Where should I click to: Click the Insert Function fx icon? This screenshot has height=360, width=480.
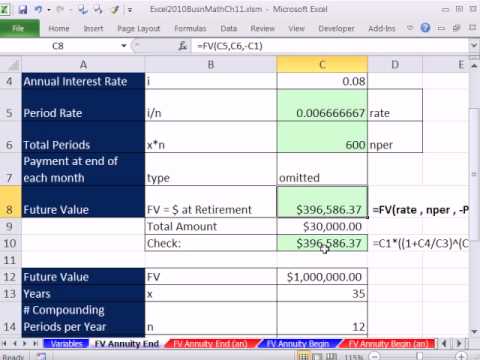pyautogui.click(x=183, y=46)
